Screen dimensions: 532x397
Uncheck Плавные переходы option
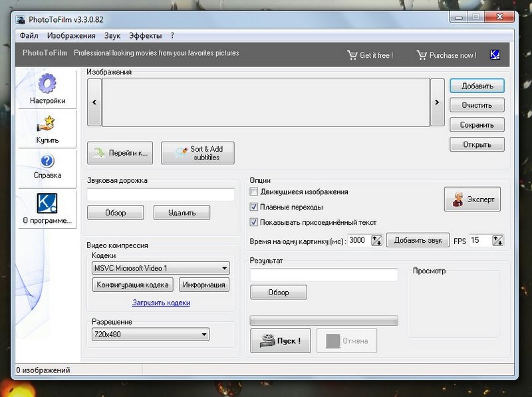(x=254, y=207)
